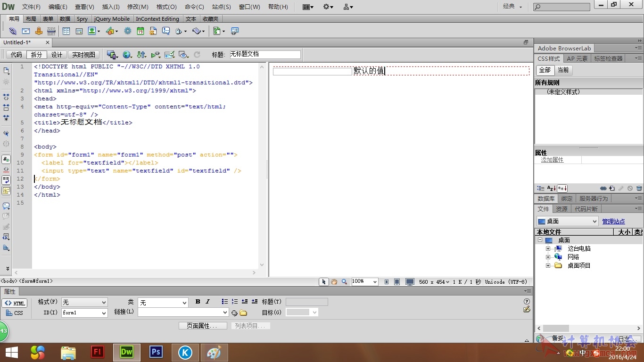Open the file management arrows icon
Screen dimensions: 644x362
coord(141,55)
